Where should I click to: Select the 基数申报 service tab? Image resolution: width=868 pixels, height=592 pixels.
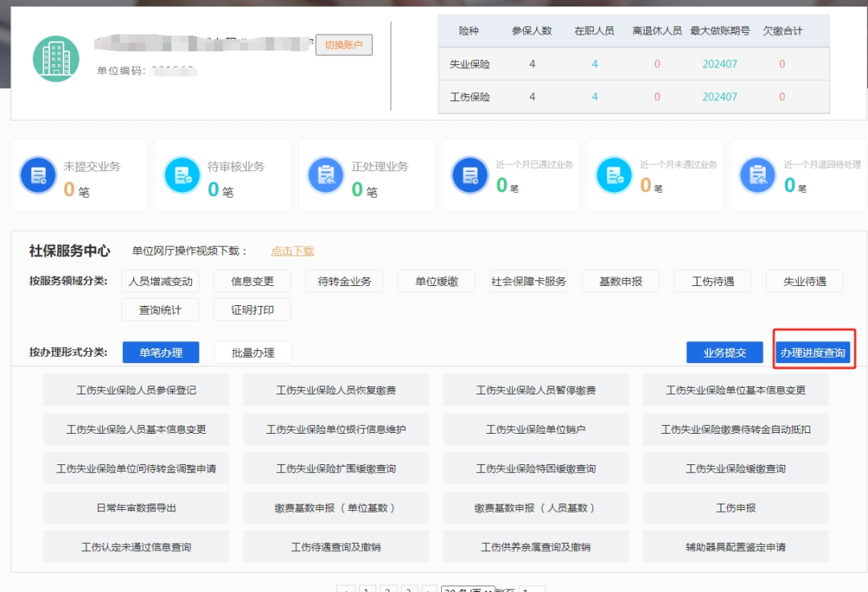[x=620, y=281]
